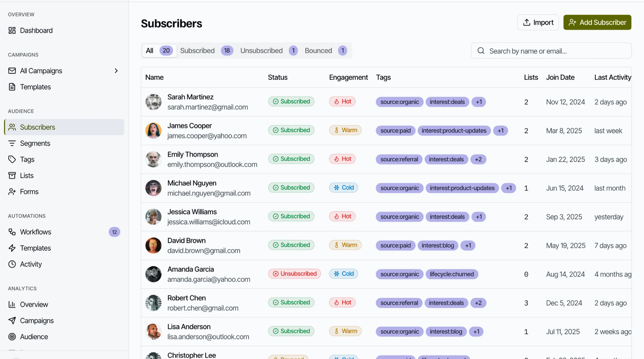
Task: Click the All Campaigns envelope icon
Action: 12,71
